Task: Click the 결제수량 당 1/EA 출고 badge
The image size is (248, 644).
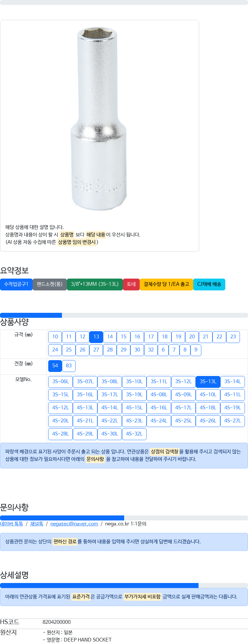Action: [x=166, y=284]
